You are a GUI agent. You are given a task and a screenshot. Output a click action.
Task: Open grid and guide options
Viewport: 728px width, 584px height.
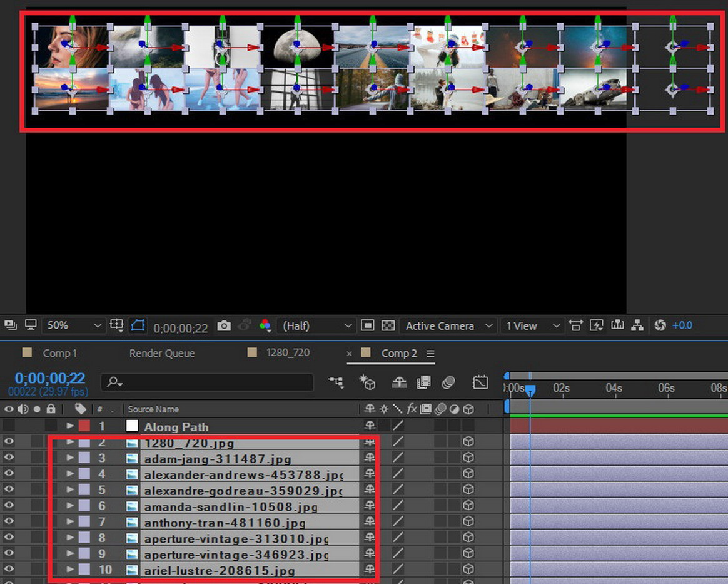(x=116, y=325)
